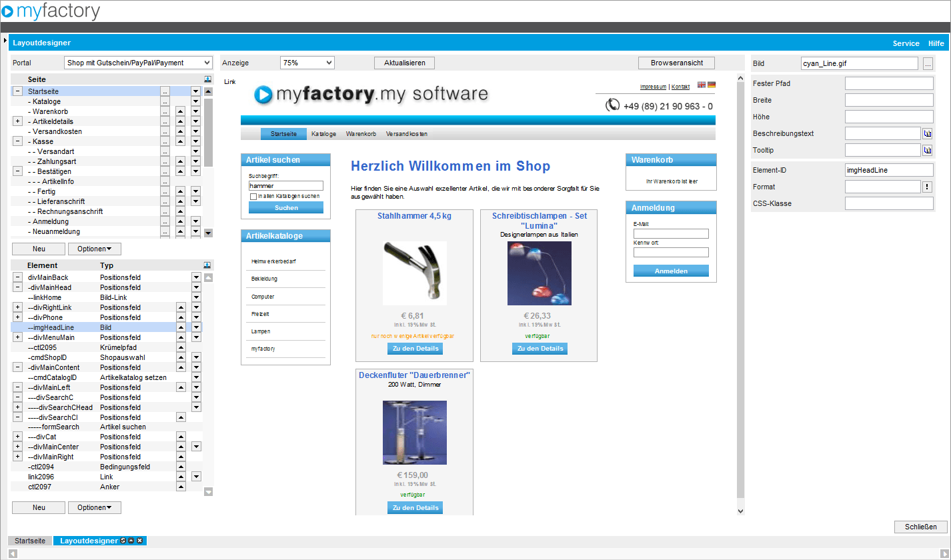Collapse the divMainContent element node
Image resolution: width=951 pixels, height=560 pixels.
(x=17, y=367)
